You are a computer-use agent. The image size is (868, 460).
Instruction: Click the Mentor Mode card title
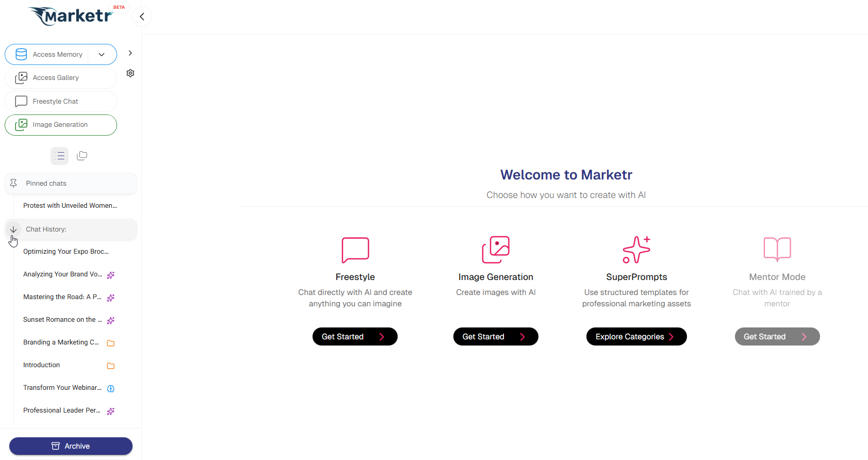pyautogui.click(x=777, y=277)
